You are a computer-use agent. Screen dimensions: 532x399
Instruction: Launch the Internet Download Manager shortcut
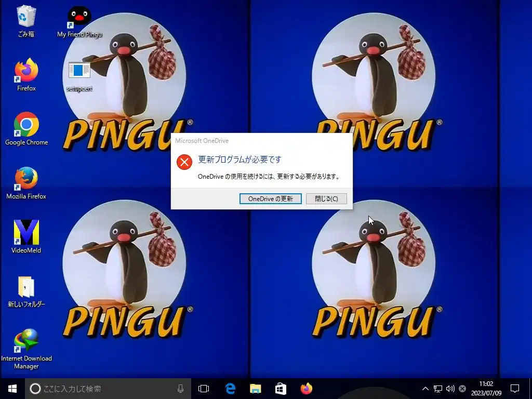point(26,349)
